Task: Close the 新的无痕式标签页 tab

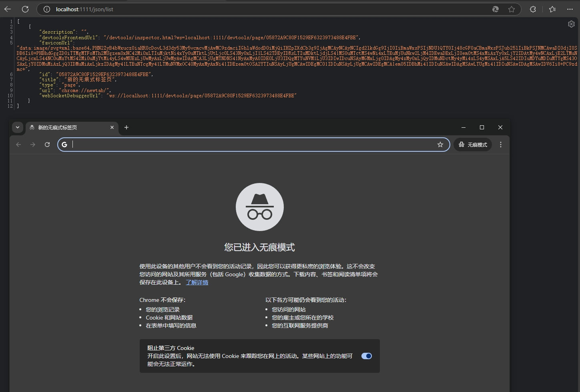Action: pyautogui.click(x=112, y=127)
